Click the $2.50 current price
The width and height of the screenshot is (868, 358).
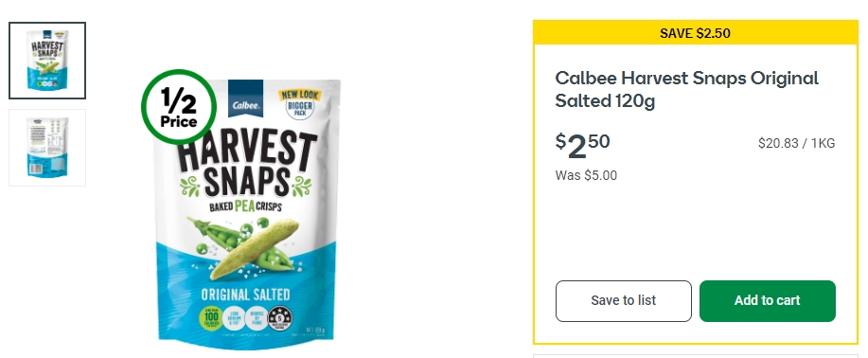[x=582, y=146]
